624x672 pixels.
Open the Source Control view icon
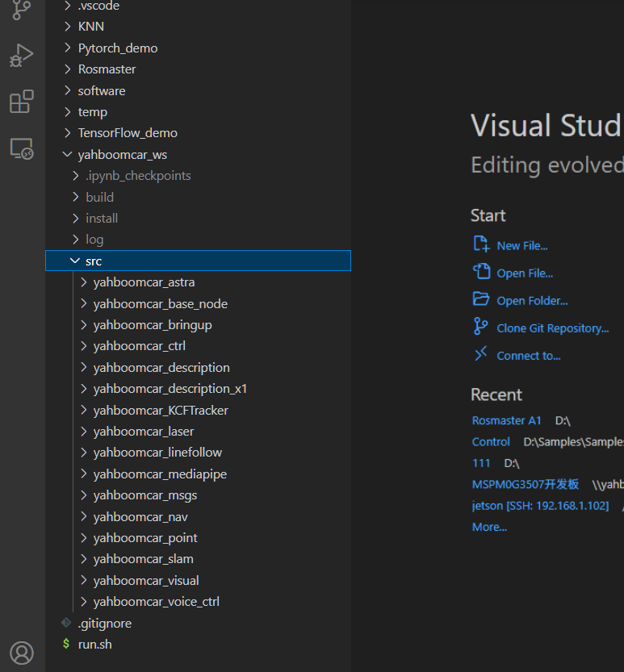pos(22,10)
